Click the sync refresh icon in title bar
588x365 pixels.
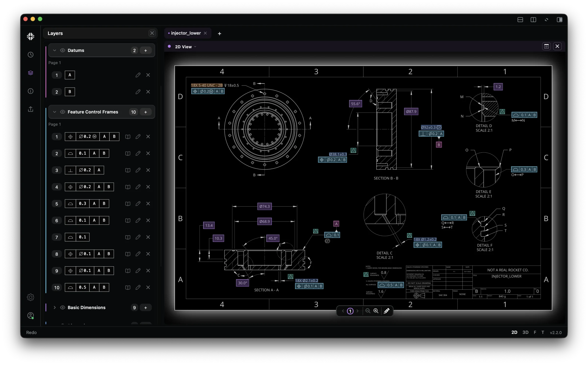coord(546,20)
